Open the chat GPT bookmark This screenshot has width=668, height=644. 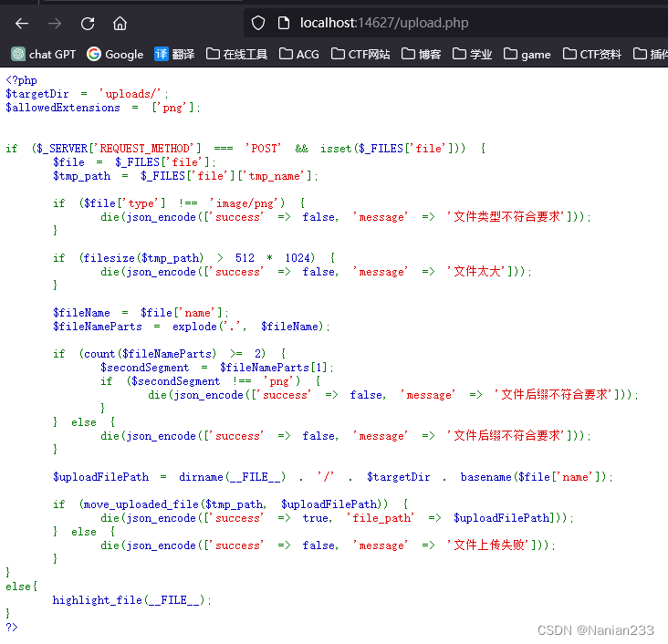point(44,54)
